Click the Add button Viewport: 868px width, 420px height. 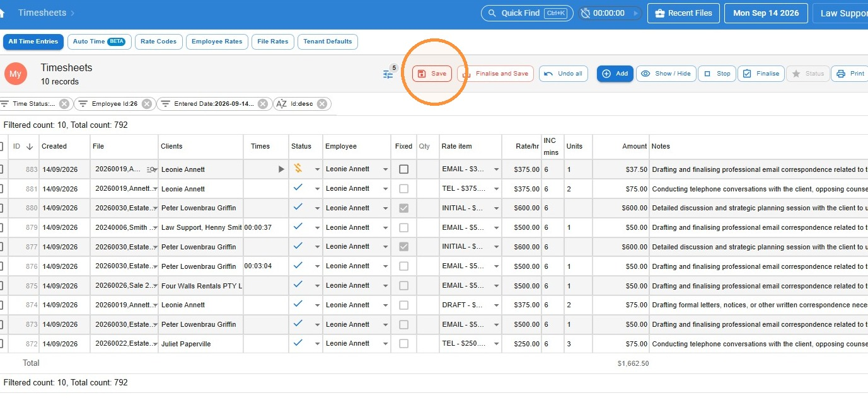tap(615, 74)
